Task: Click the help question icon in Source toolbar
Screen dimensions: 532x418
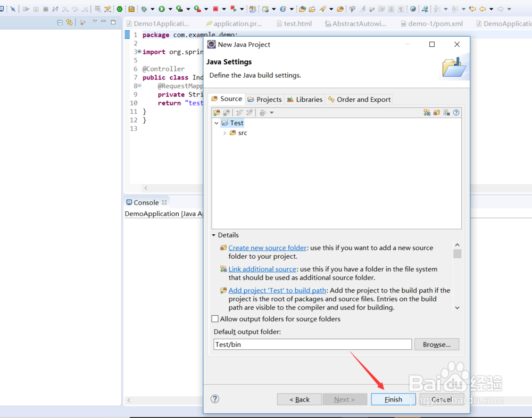Action: [456, 112]
